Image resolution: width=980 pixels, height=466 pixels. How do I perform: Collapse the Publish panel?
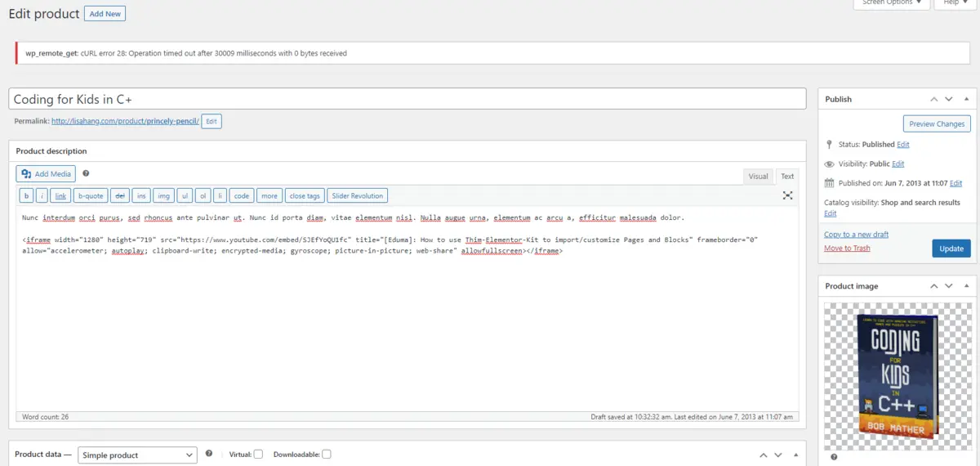pos(965,99)
